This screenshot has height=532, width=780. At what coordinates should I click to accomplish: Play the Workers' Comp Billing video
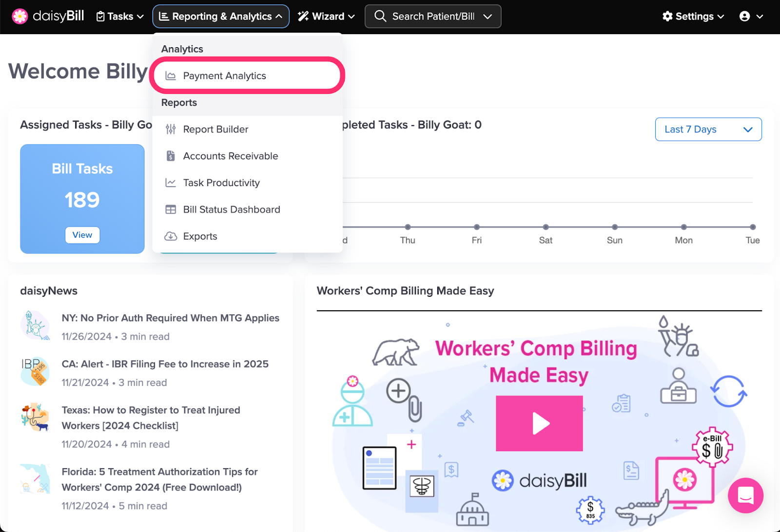tap(539, 423)
